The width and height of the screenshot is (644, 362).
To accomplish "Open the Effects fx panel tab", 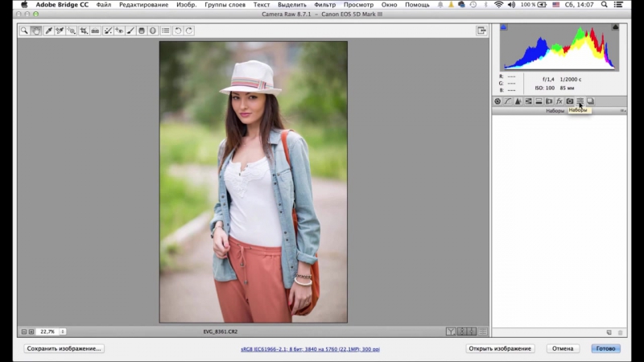I will coord(559,101).
